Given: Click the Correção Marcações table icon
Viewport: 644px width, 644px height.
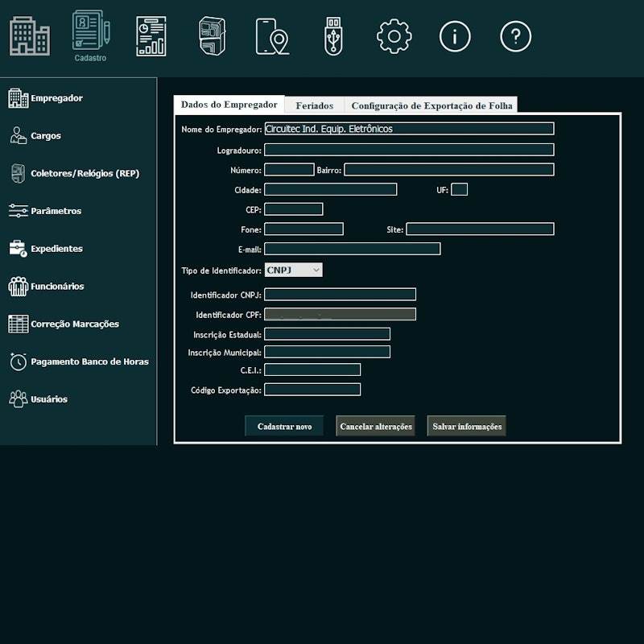Looking at the screenshot, I should [18, 324].
